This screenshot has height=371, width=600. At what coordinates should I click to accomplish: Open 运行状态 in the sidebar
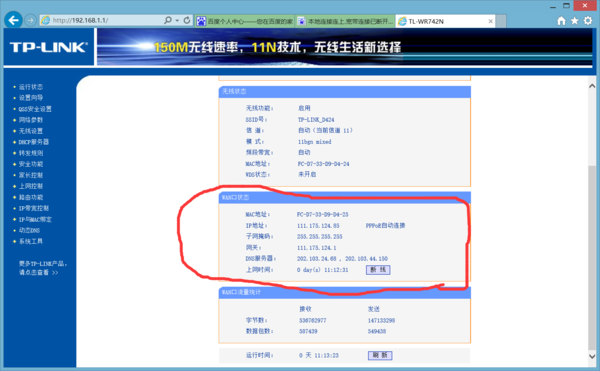click(x=31, y=87)
